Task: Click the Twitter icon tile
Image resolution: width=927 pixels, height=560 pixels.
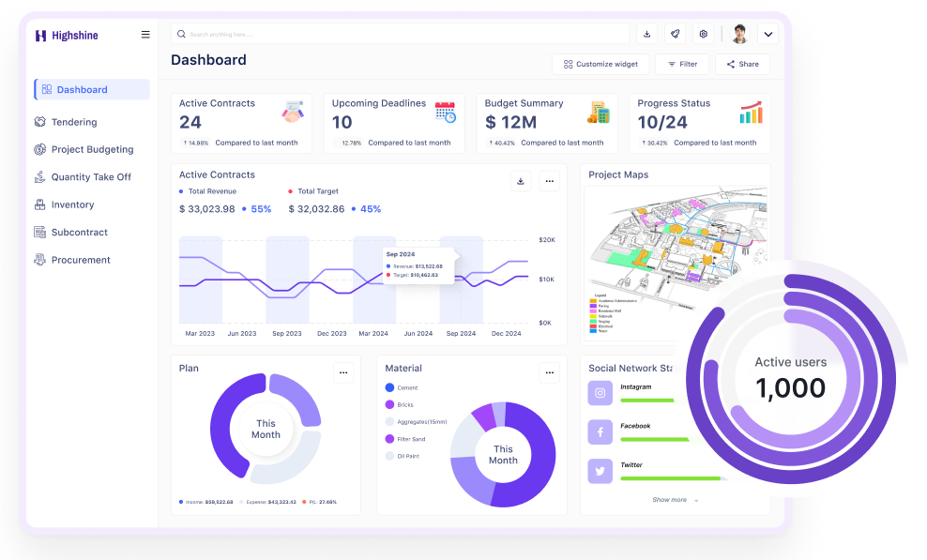Action: tap(600, 471)
